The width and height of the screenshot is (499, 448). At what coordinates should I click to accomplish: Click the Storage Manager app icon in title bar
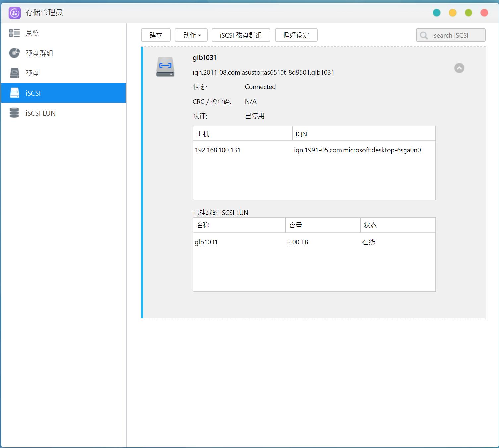(x=14, y=13)
